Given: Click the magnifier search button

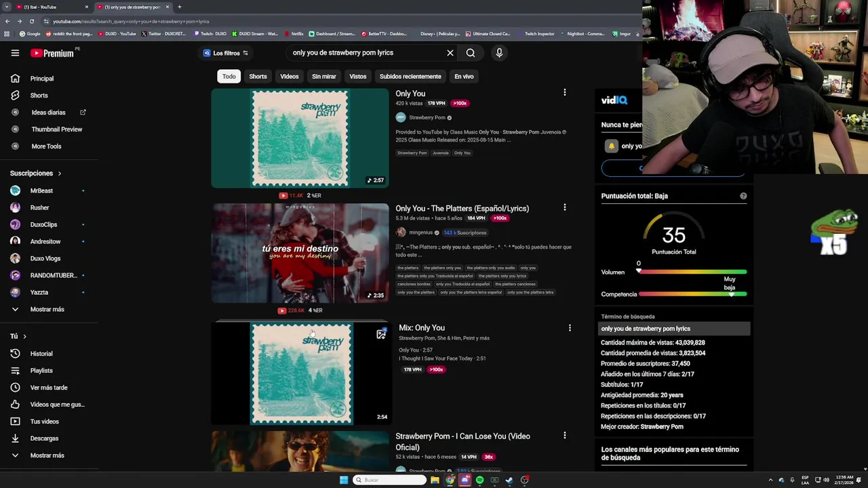Looking at the screenshot, I should (x=471, y=53).
